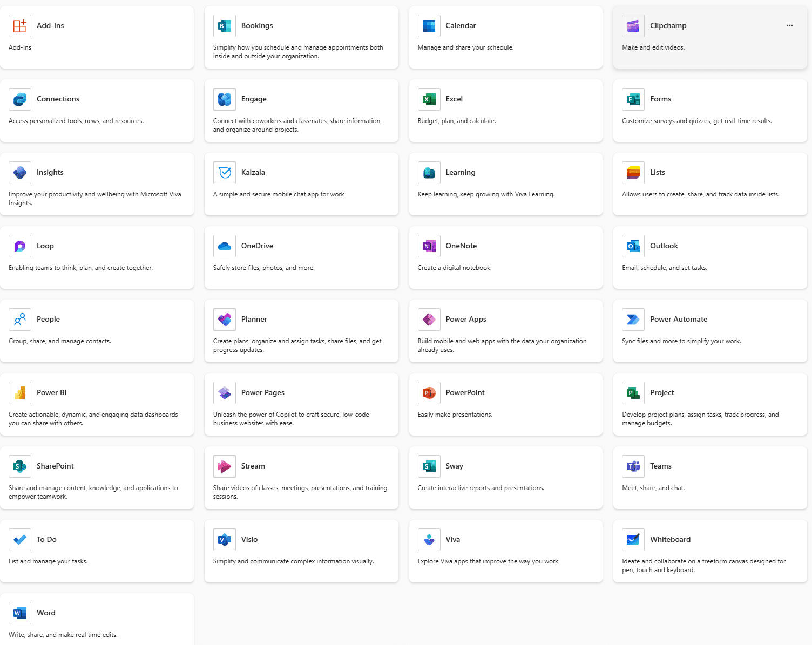This screenshot has width=812, height=645.
Task: Click the Visio app icon
Action: coord(225,540)
